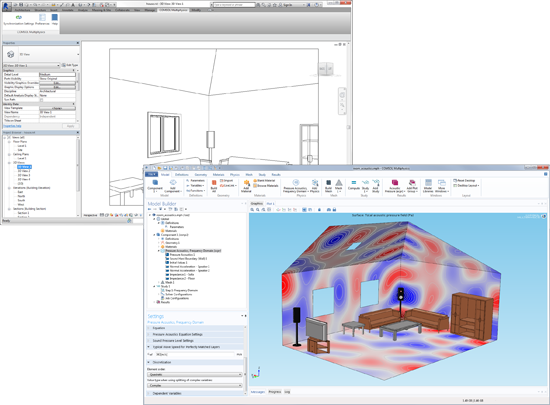Click the View Template None button

click(x=57, y=108)
